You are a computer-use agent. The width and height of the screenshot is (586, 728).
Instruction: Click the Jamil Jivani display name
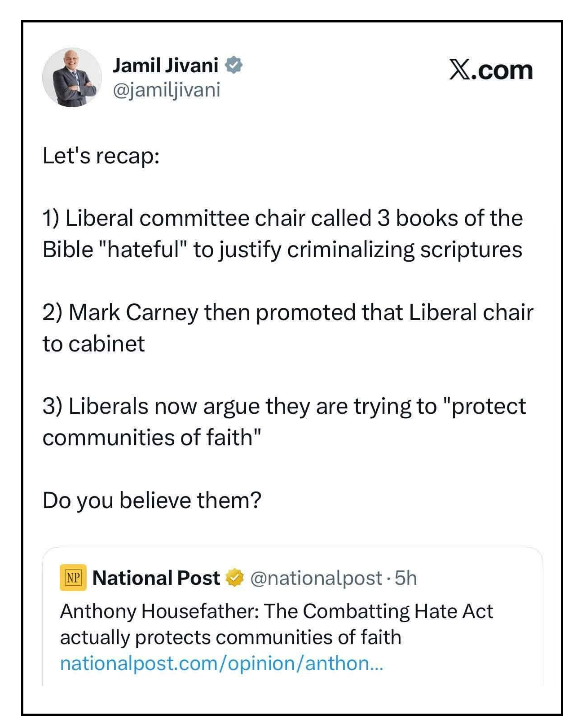pos(165,66)
